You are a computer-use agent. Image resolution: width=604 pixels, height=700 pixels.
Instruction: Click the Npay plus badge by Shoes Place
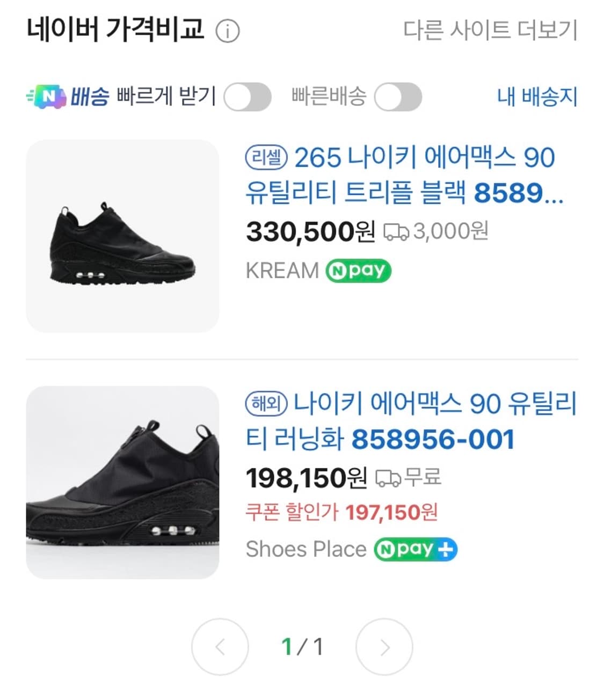pyautogui.click(x=416, y=549)
